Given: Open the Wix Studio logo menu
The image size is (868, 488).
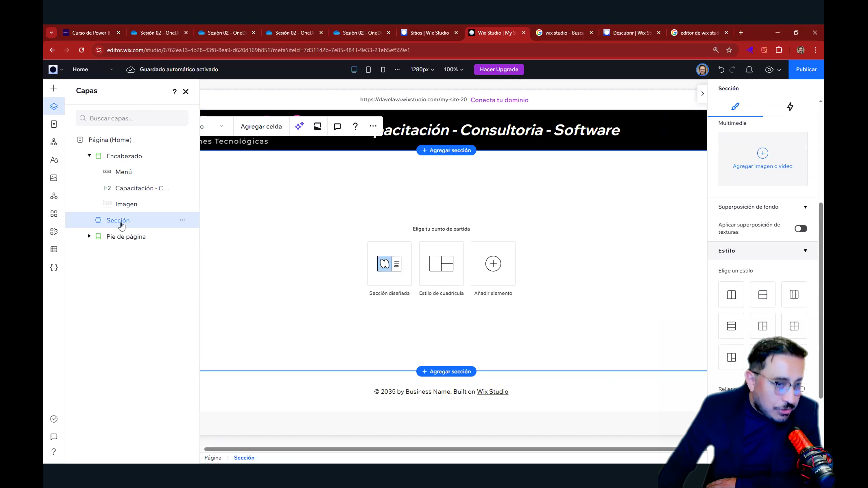Looking at the screenshot, I should pos(56,69).
